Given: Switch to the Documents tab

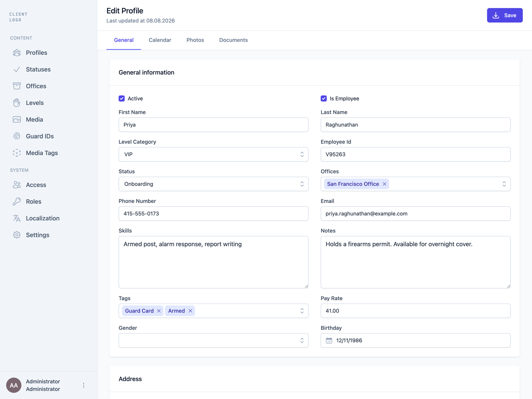Looking at the screenshot, I should tap(233, 40).
